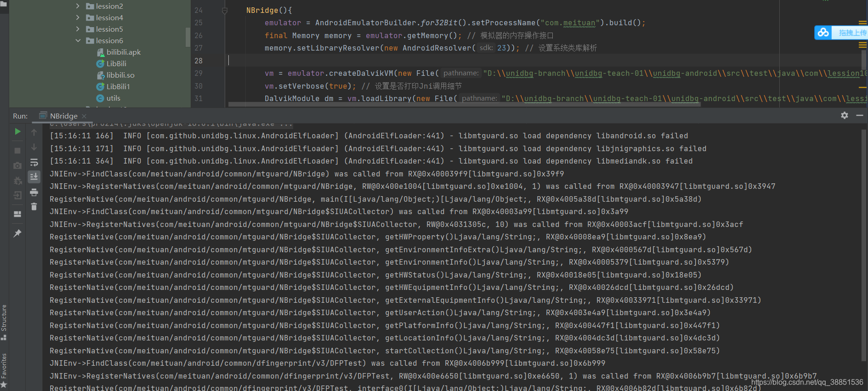This screenshot has width=868, height=391.
Task: Click the libbili.so file icon
Action: pos(100,75)
